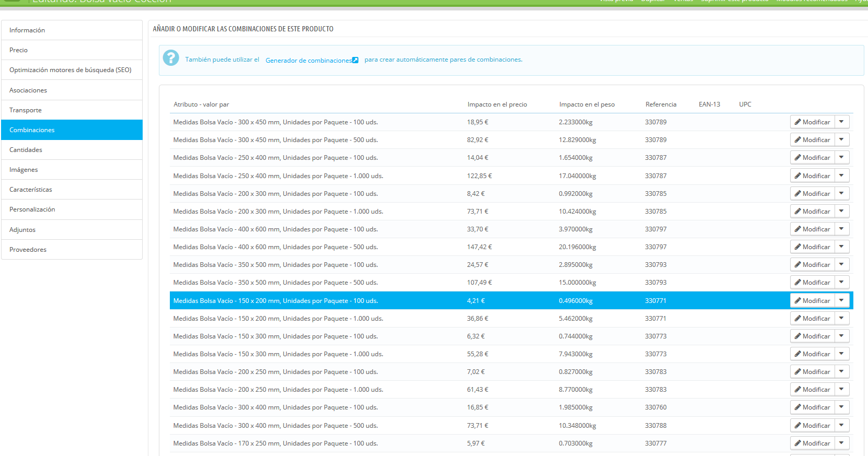The width and height of the screenshot is (868, 456).
Task: Click the row text "400 x 600 mm" with 100 uds.
Action: (x=275, y=229)
